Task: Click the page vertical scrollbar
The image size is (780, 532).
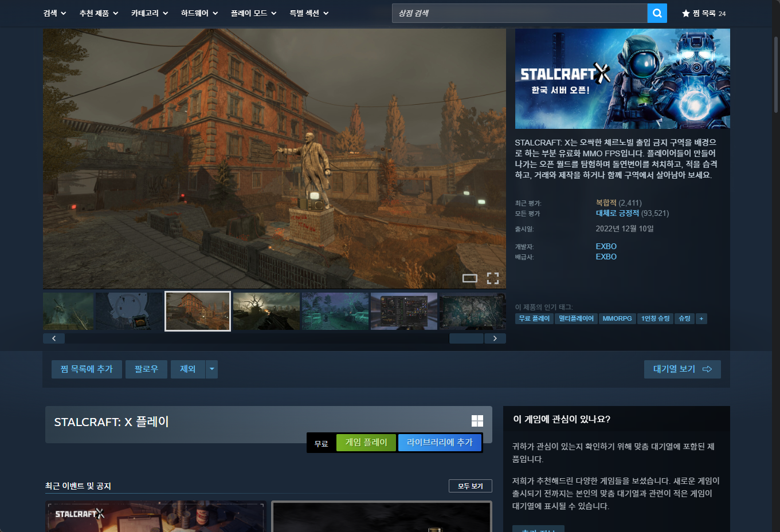Action: coord(776,74)
